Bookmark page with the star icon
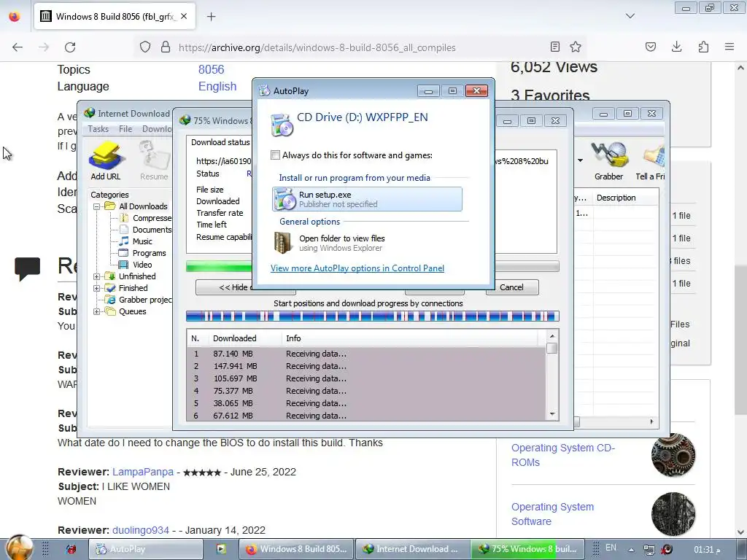This screenshot has height=560, width=747. pyautogui.click(x=576, y=47)
